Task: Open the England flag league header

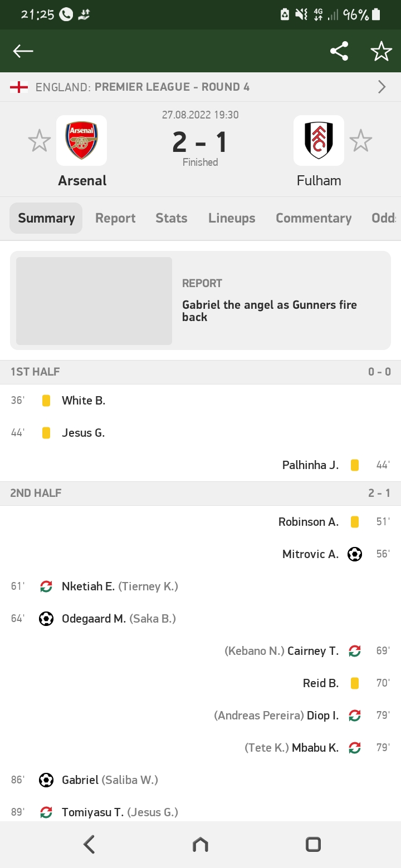Action: 19,87
